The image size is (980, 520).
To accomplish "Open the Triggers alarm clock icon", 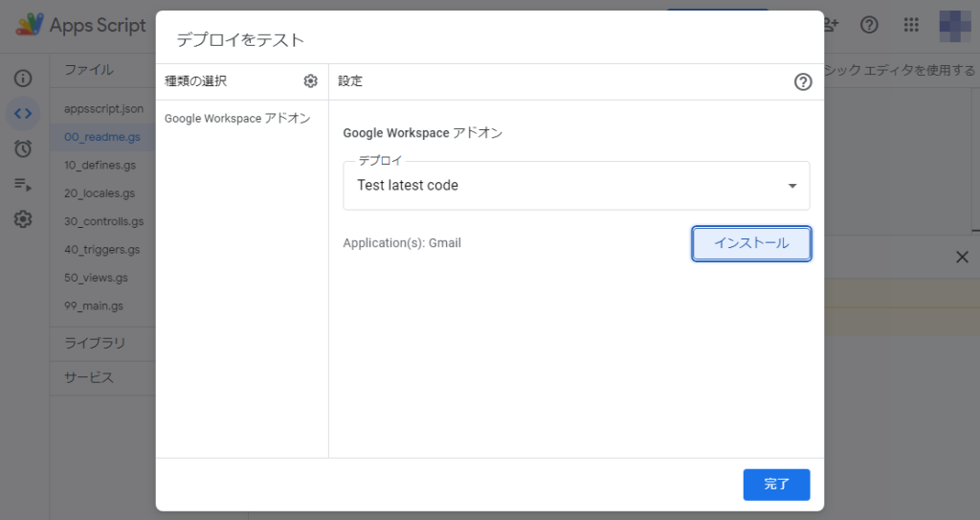I will pos(23,149).
